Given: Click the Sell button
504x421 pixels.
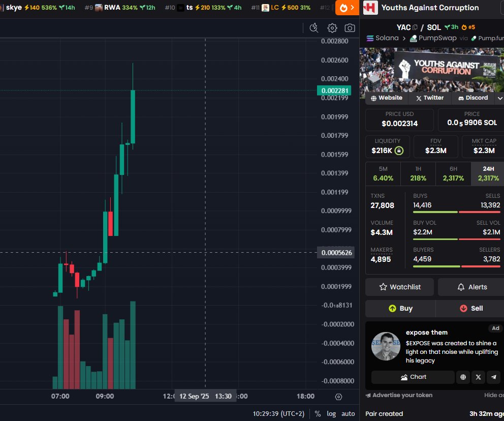Looking at the screenshot, I should coord(470,309).
